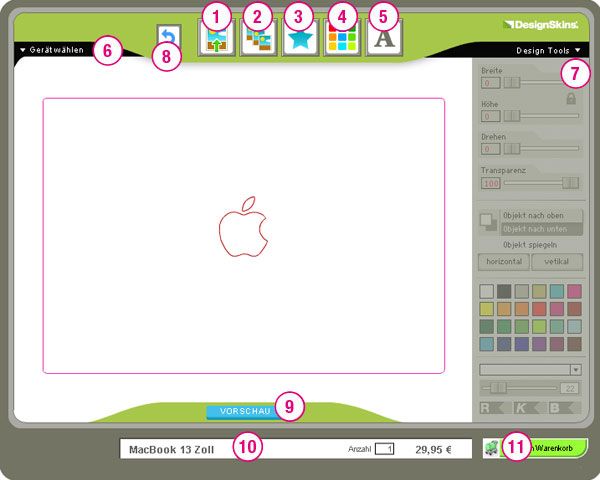Viewport: 600px width, 480px height.
Task: Pick the darkest green color swatch
Action: pyautogui.click(x=486, y=327)
